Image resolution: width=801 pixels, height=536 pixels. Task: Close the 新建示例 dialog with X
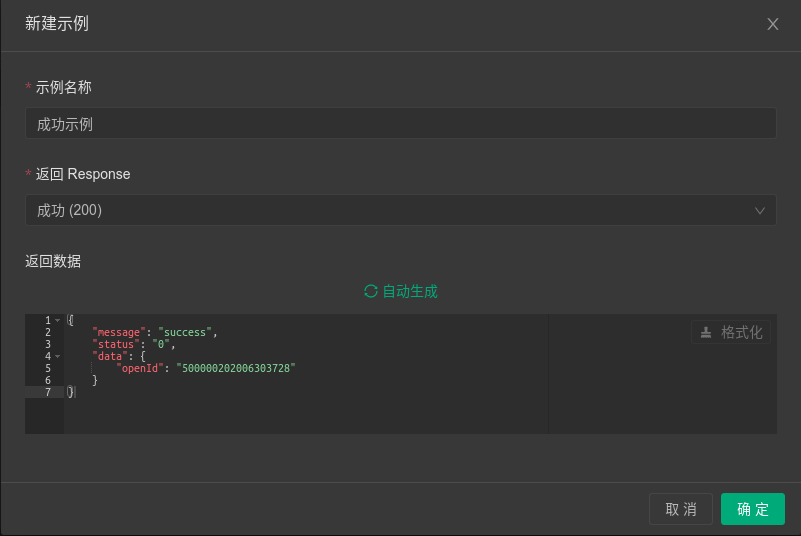tap(773, 24)
